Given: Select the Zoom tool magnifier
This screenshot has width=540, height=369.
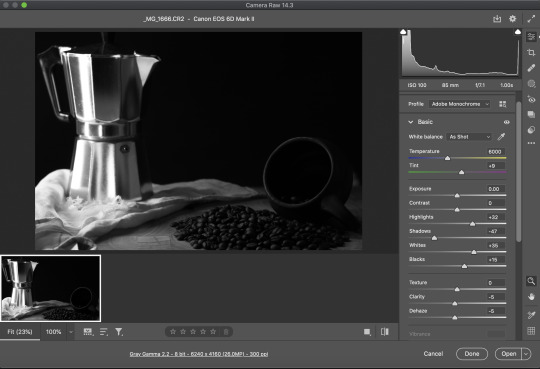Looking at the screenshot, I should coord(531,281).
